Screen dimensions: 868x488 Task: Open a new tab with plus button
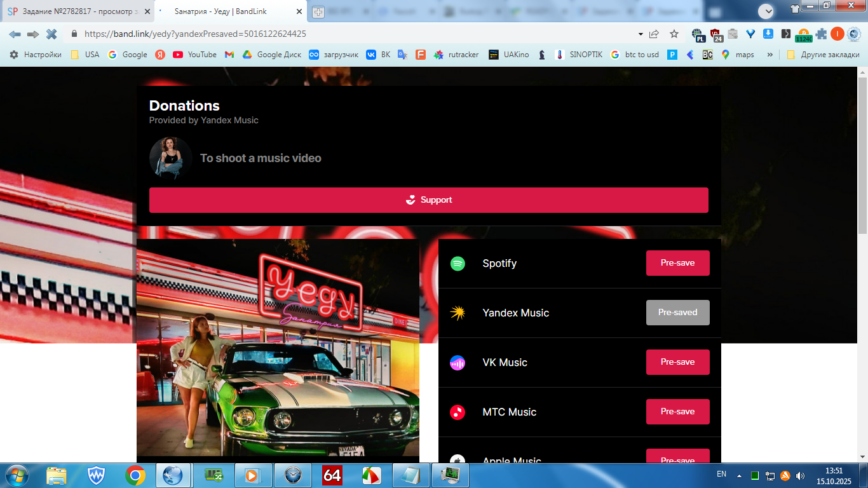[318, 11]
